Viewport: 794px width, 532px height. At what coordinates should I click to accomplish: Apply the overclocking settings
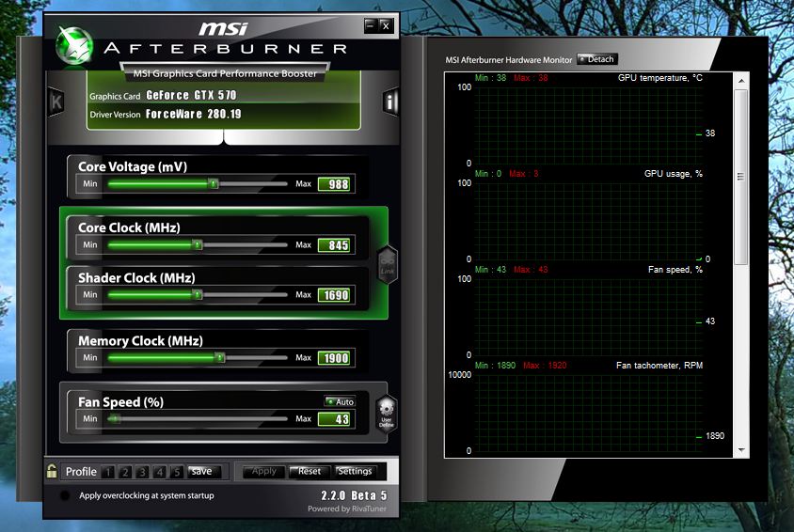click(x=263, y=471)
